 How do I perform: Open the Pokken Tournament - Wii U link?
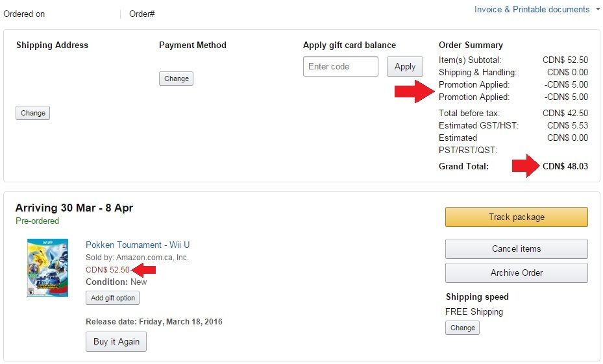[x=138, y=245]
